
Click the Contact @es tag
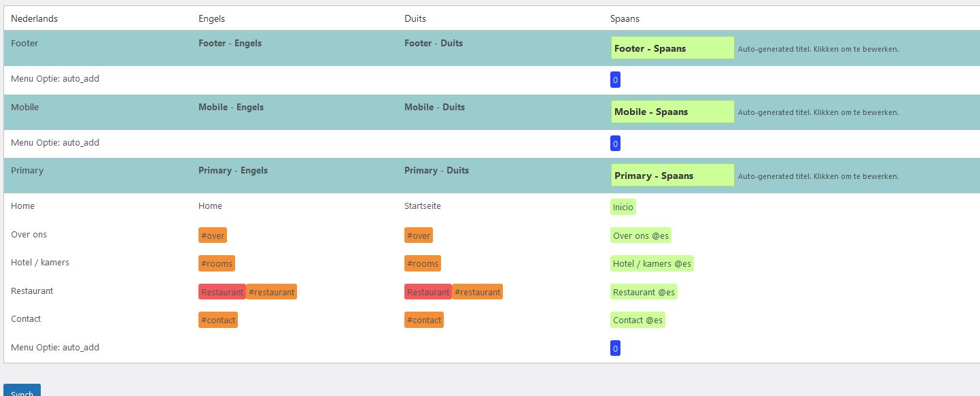pyautogui.click(x=637, y=320)
